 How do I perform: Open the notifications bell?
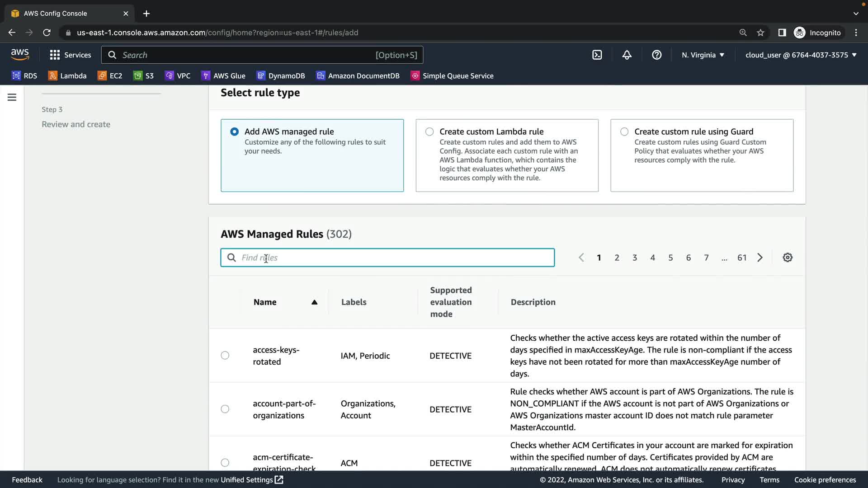(627, 55)
